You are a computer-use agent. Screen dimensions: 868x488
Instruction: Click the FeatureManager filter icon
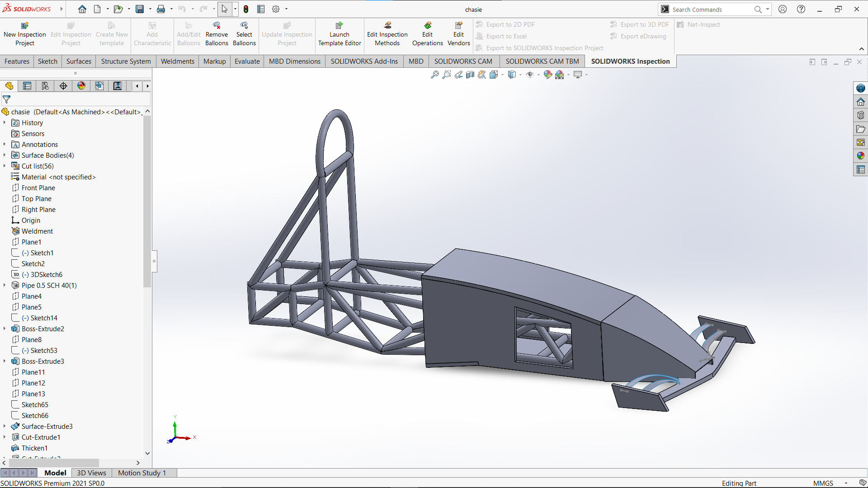point(7,99)
